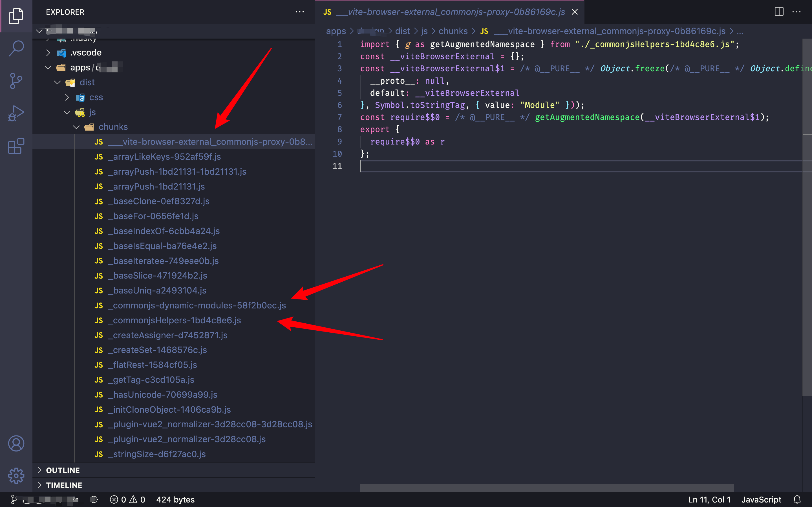The height and width of the screenshot is (507, 812).
Task: Click the sync changes icon in status bar
Action: [94, 500]
